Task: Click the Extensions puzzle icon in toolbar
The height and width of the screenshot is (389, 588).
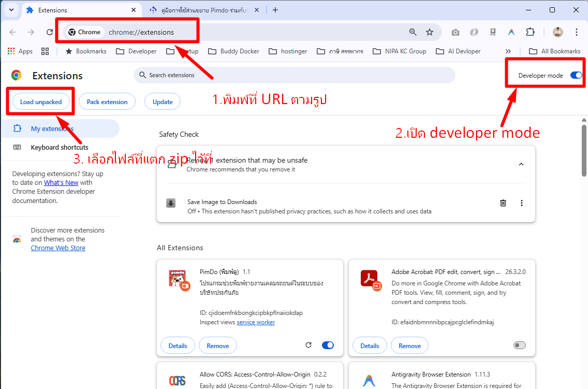Action: 530,32
